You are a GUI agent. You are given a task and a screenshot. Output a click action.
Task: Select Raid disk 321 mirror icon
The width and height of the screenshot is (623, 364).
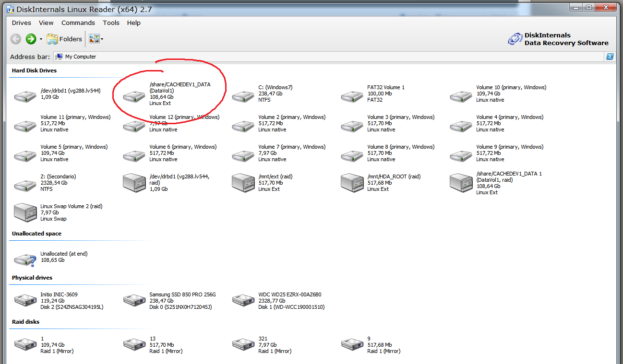[243, 344]
